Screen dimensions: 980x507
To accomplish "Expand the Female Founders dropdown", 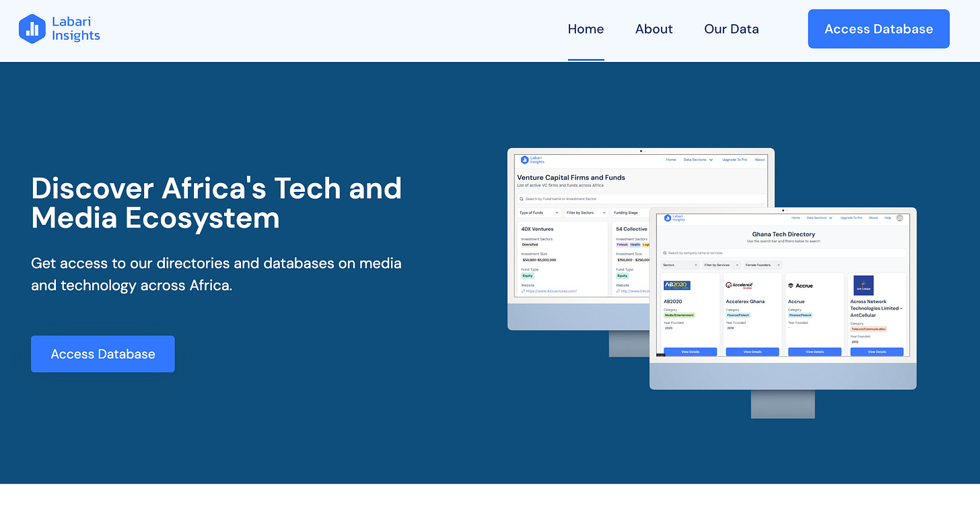I will tap(763, 265).
